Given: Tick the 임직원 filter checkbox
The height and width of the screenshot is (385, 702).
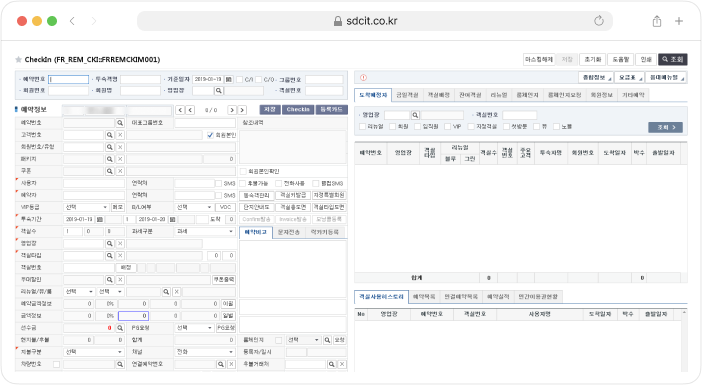Looking at the screenshot, I should (x=417, y=127).
